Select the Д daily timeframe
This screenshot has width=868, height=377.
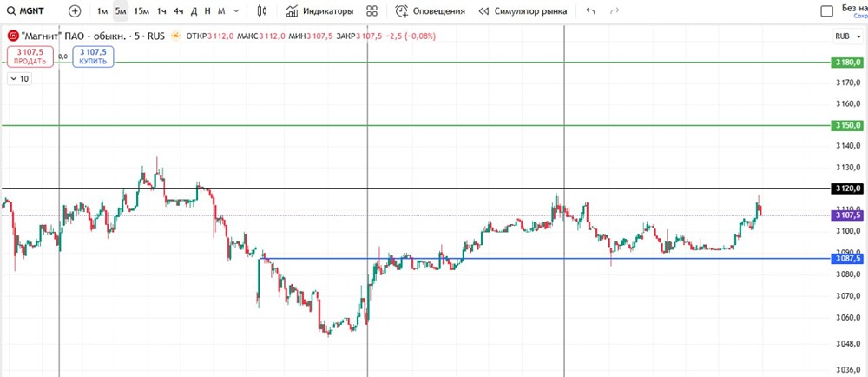pyautogui.click(x=194, y=11)
